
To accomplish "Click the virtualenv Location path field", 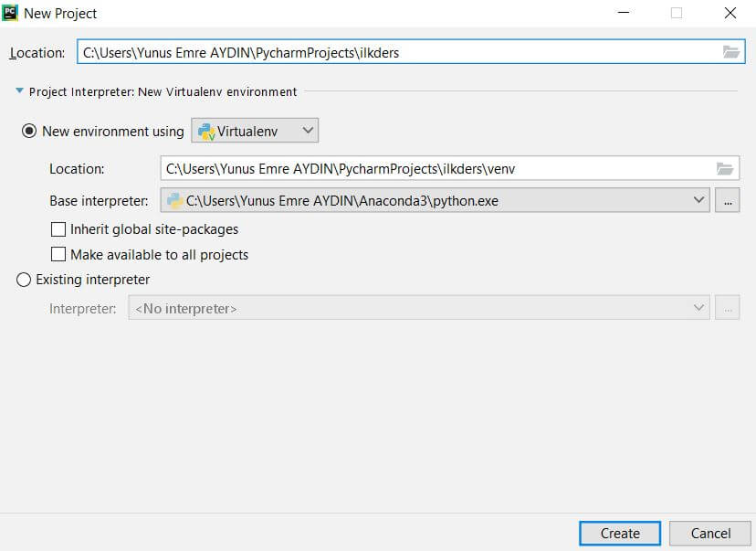I will pos(450,168).
